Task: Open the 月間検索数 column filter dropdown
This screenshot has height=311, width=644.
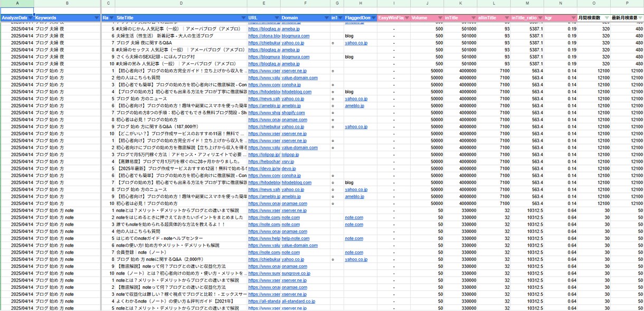Action: (x=607, y=18)
